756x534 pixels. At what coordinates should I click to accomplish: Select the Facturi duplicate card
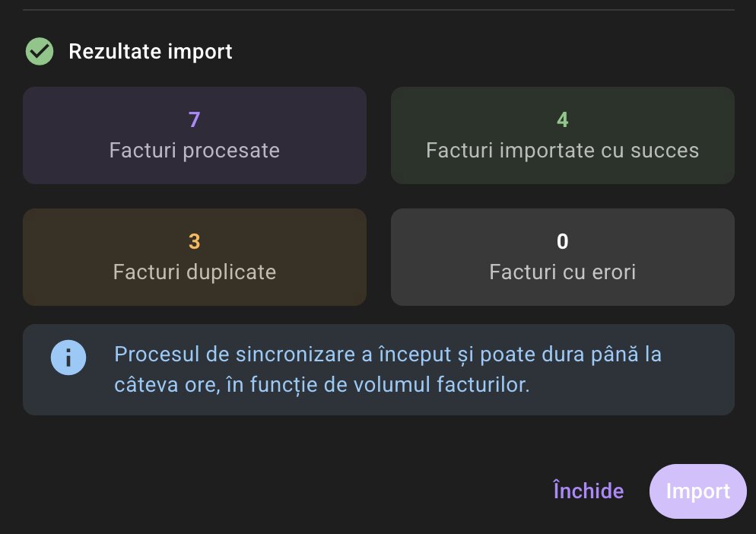coord(195,256)
